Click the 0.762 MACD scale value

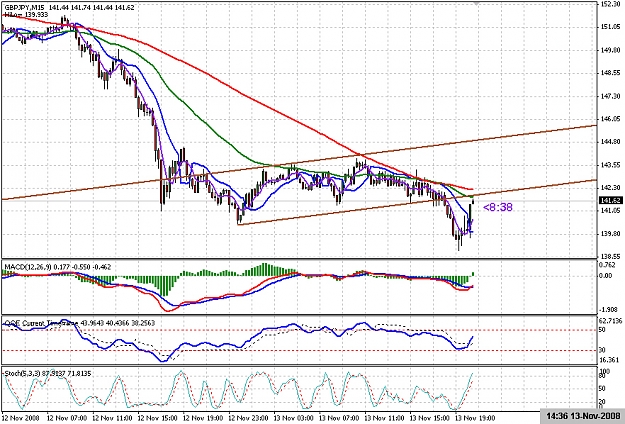[607, 264]
